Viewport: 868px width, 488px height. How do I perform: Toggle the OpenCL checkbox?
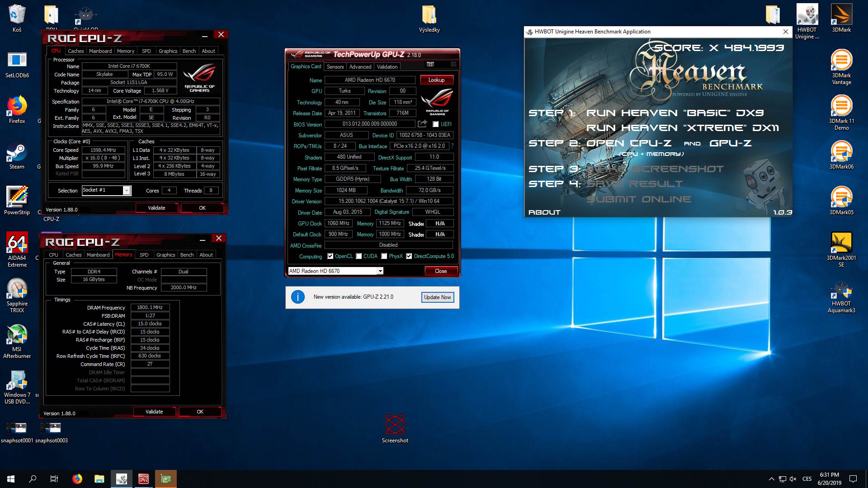pos(330,256)
